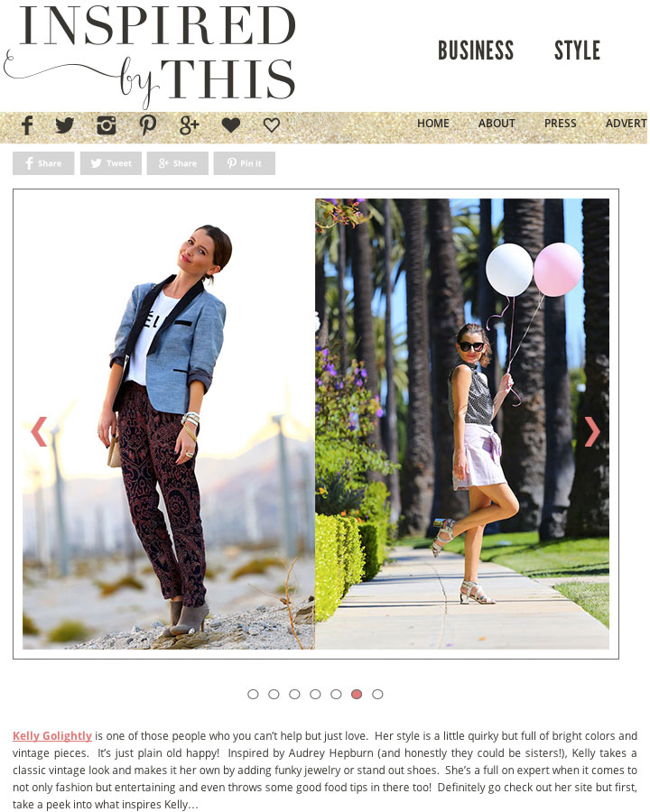Select the active red slideshow dot
The height and width of the screenshot is (812, 650).
pos(357,694)
